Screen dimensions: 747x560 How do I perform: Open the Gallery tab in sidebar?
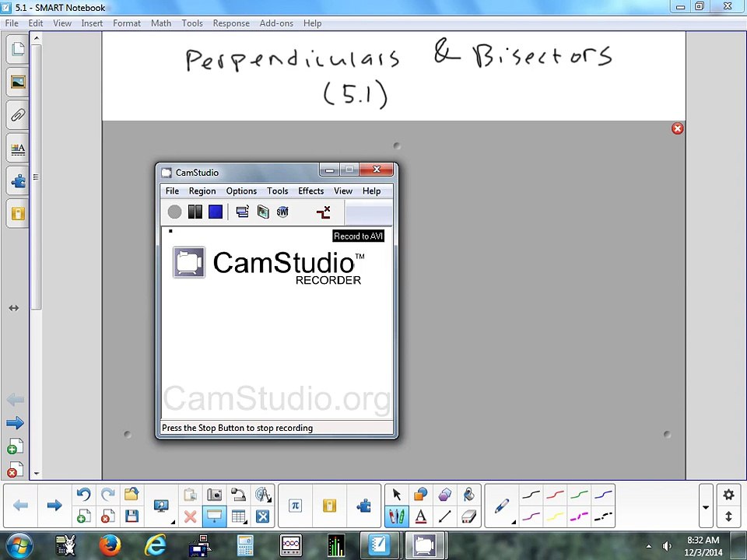click(18, 82)
